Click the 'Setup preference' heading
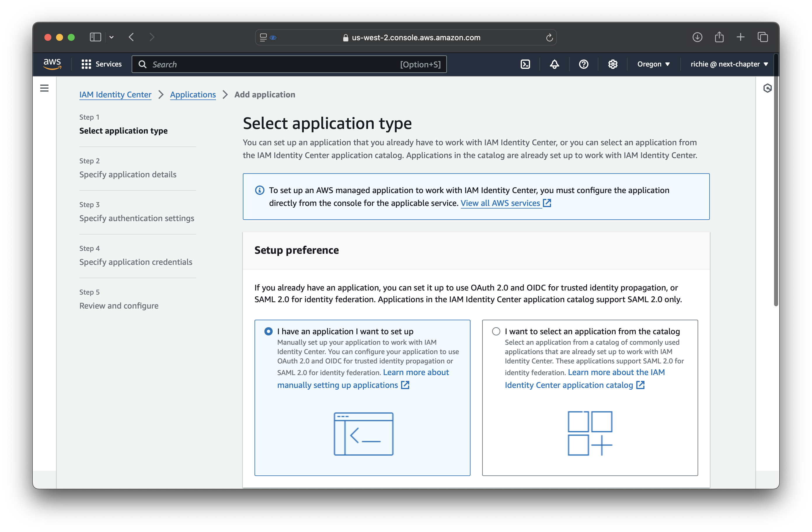 (x=297, y=250)
